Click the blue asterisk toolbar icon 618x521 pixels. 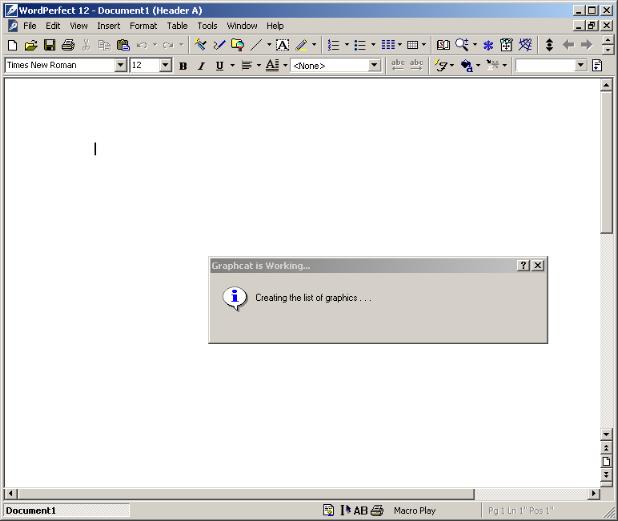(488, 45)
